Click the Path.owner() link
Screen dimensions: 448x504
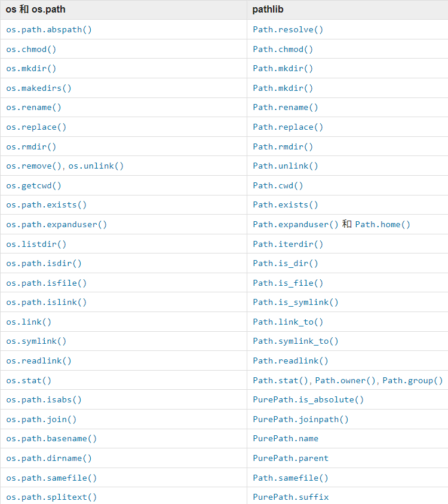(346, 380)
